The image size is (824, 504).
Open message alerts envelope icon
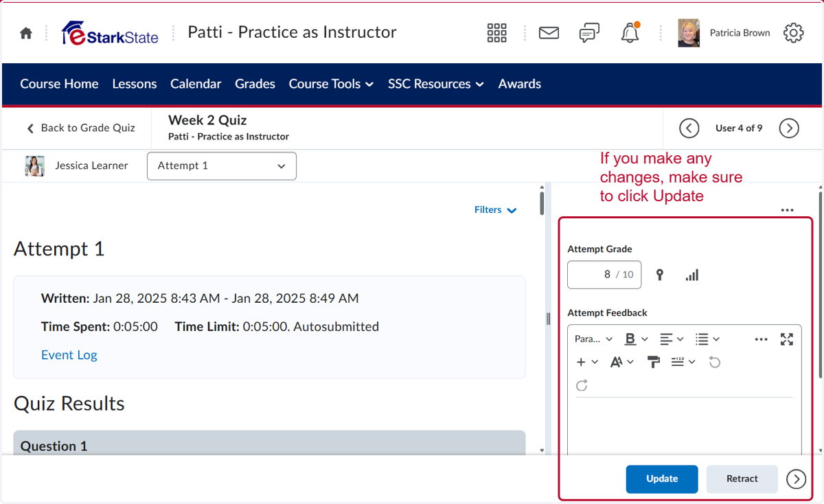(x=549, y=33)
